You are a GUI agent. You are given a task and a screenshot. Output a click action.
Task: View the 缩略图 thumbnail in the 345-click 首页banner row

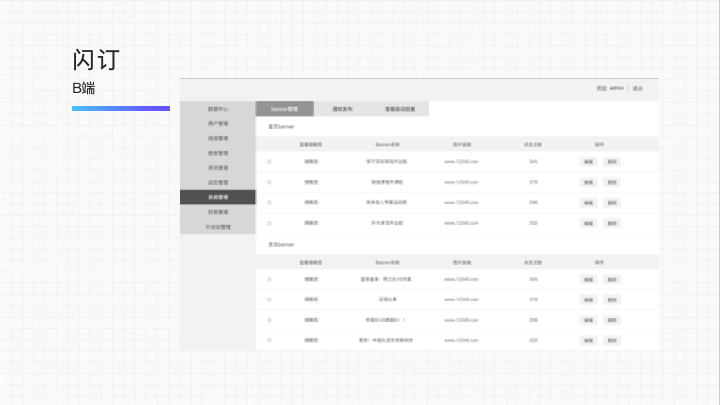(311, 162)
